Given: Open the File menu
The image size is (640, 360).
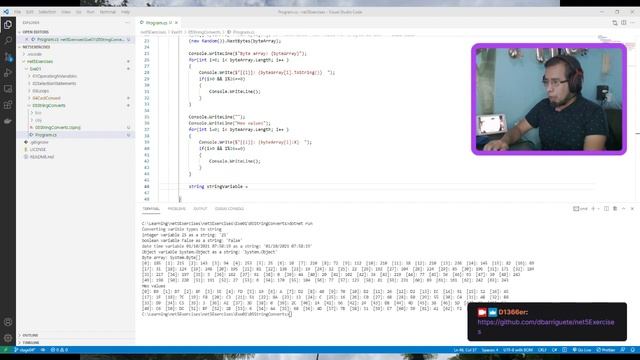Looking at the screenshot, I should (18, 12).
